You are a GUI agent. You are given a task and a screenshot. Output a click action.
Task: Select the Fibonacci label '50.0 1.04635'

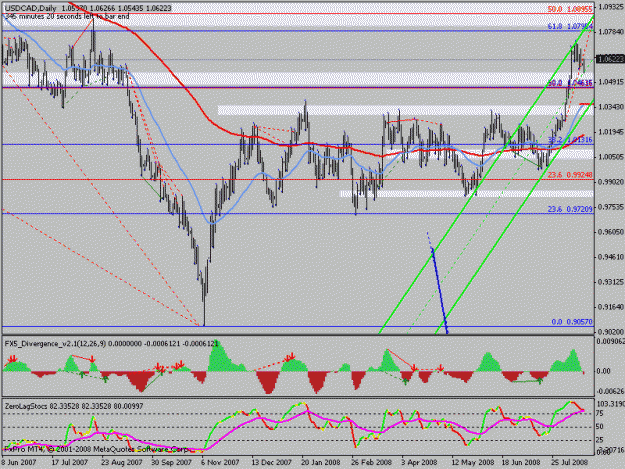pos(570,83)
